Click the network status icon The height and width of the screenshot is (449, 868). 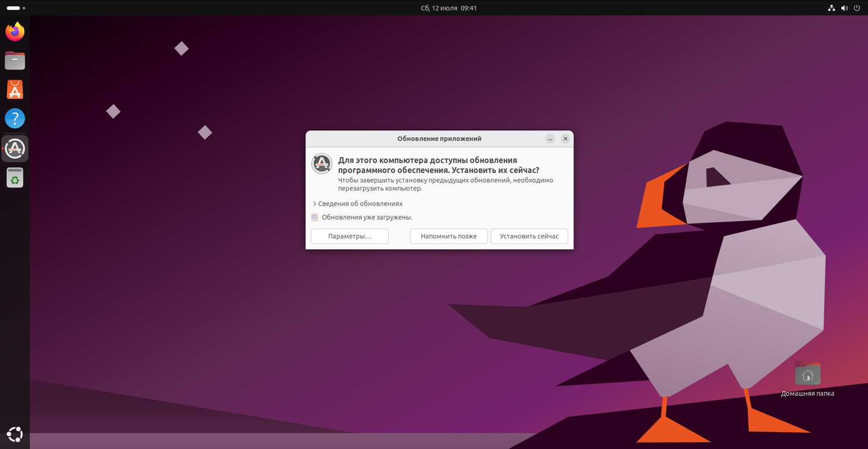[832, 8]
